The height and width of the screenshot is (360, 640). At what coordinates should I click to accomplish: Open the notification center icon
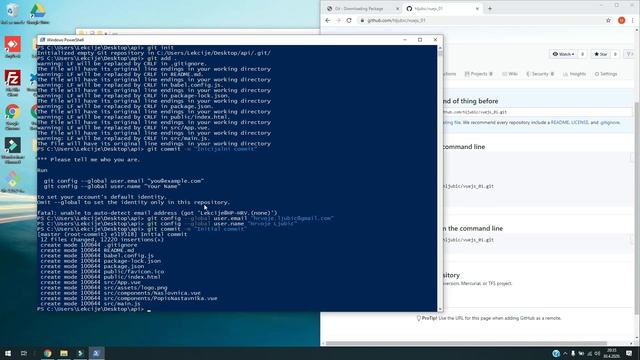coord(629,353)
